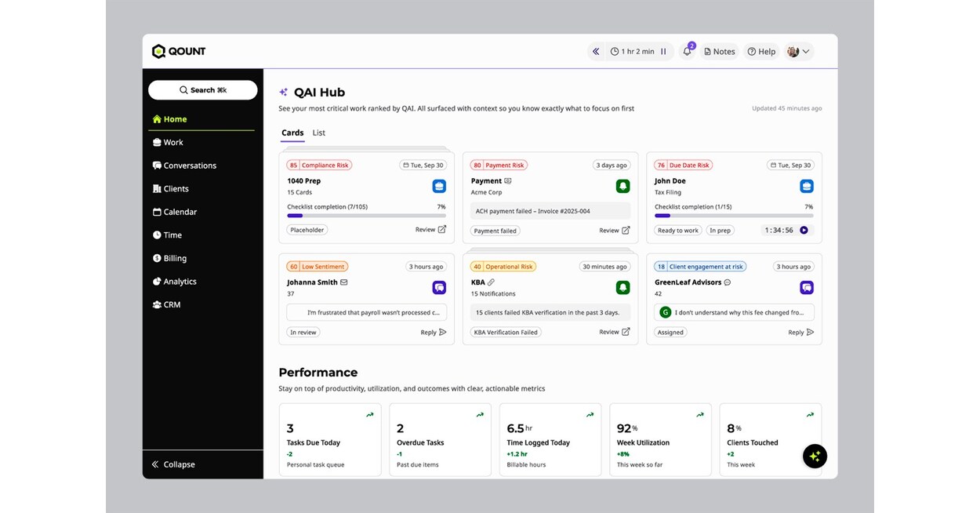Click the blue icon on the 1040 Prep card
This screenshot has width=980, height=513.
point(438,186)
